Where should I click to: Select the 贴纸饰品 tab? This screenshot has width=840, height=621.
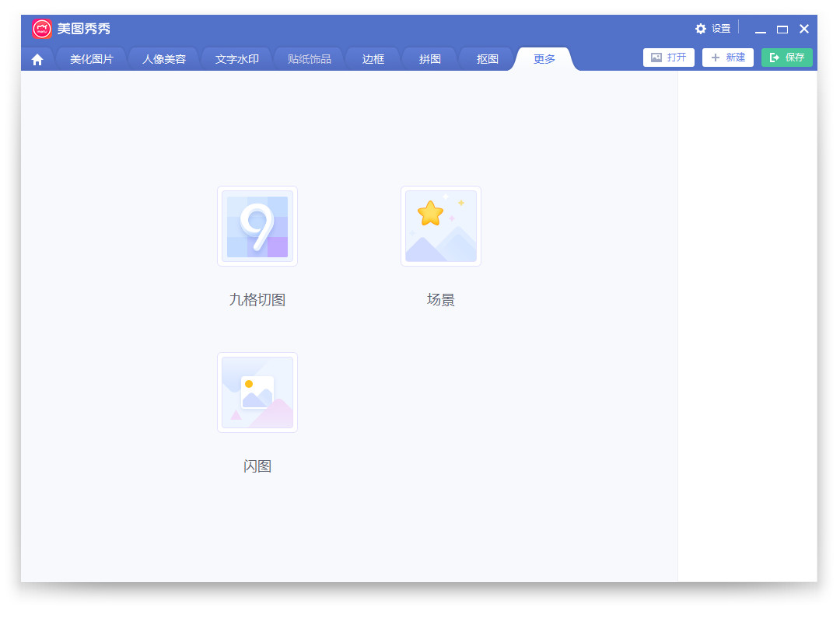[x=310, y=59]
